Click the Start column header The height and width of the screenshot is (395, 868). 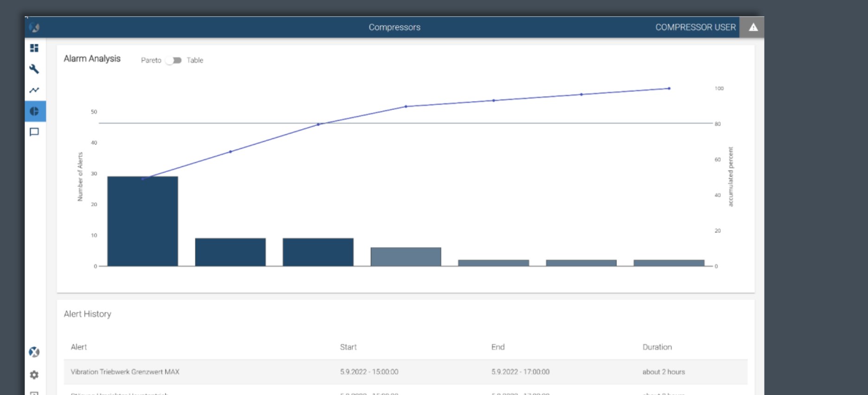348,347
